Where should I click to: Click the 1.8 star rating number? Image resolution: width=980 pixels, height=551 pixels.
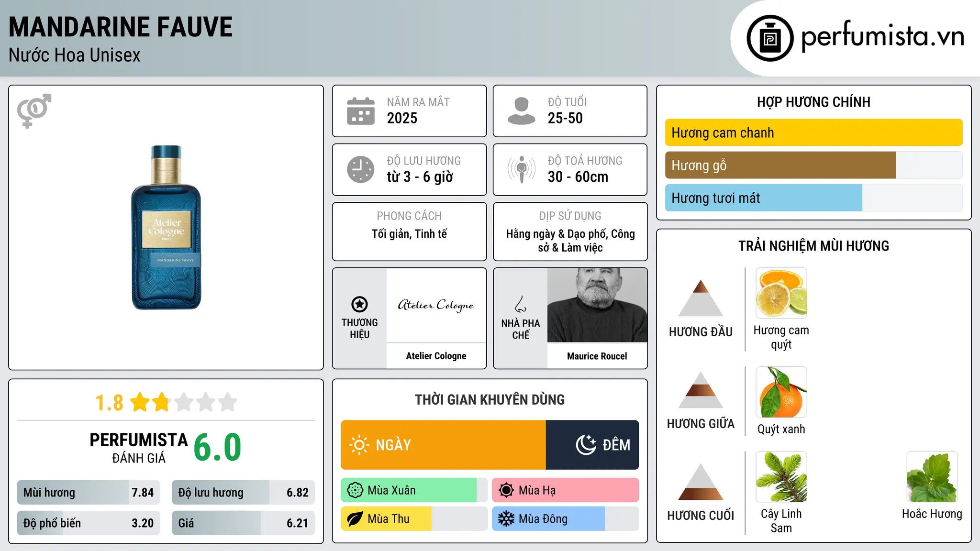(x=109, y=403)
